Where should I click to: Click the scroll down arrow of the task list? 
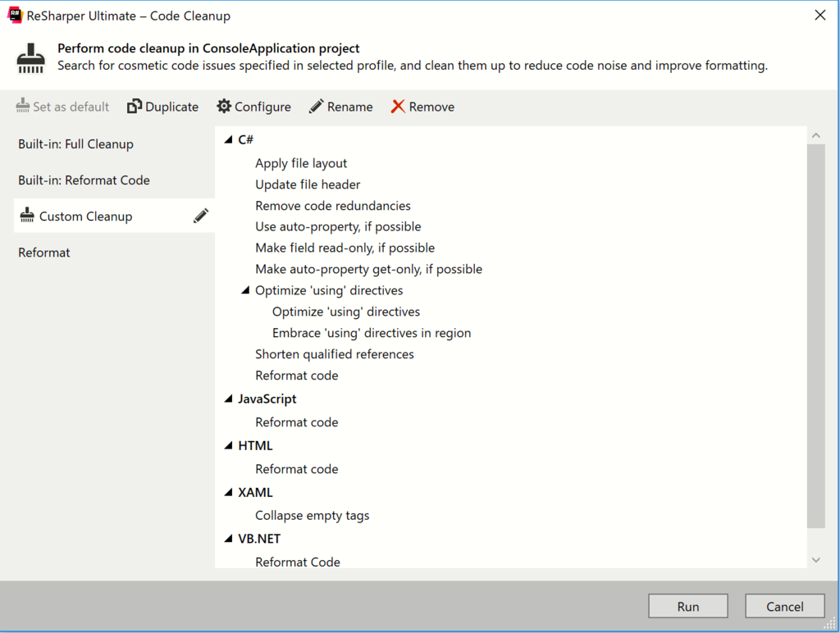coord(816,560)
